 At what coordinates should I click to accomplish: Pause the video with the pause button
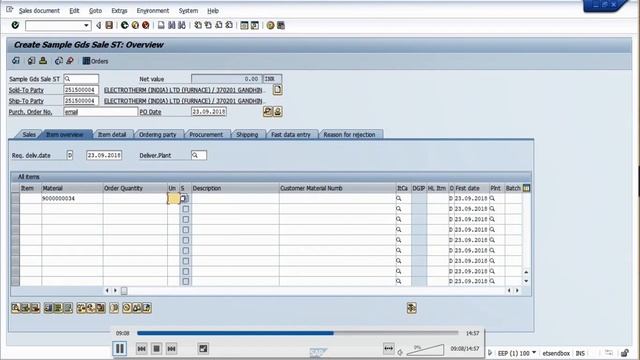pos(120,348)
